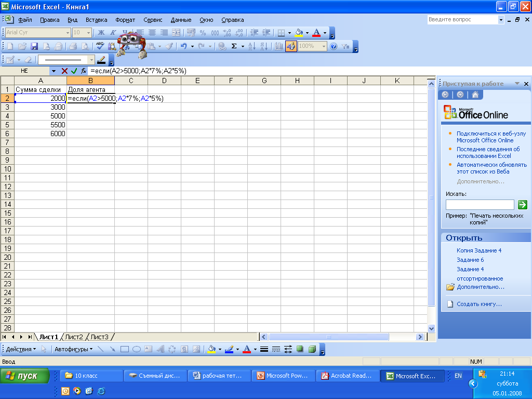The width and height of the screenshot is (532, 399).
Task: Click the center alignment icon
Action: click(152, 33)
